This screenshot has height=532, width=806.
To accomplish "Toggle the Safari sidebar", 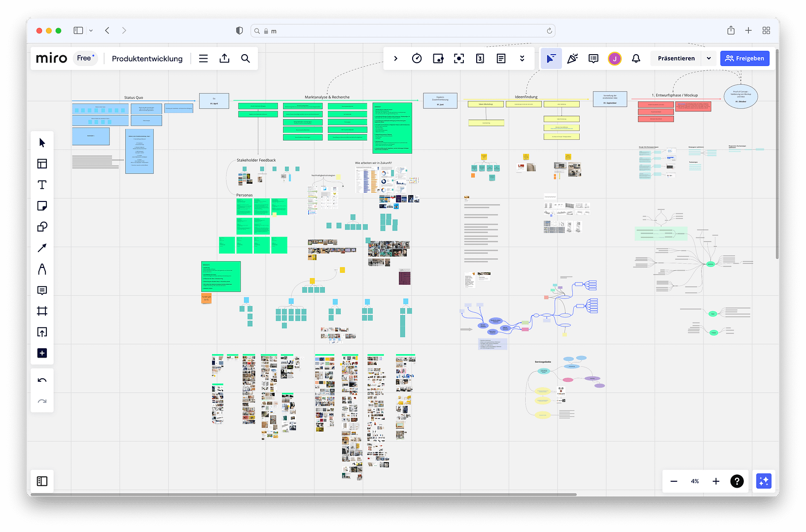I will tap(78, 30).
